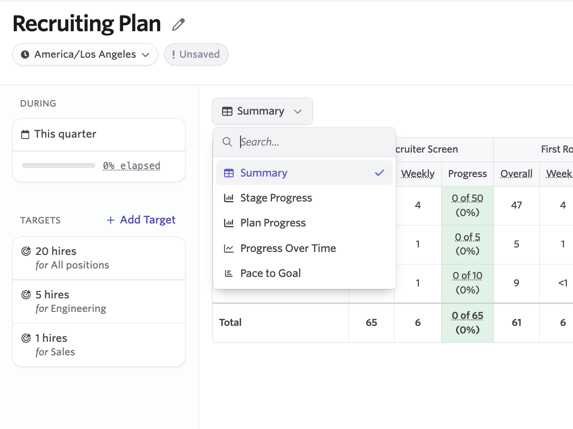Click the 0% elapsed label
The image size is (573, 429).
(x=132, y=166)
